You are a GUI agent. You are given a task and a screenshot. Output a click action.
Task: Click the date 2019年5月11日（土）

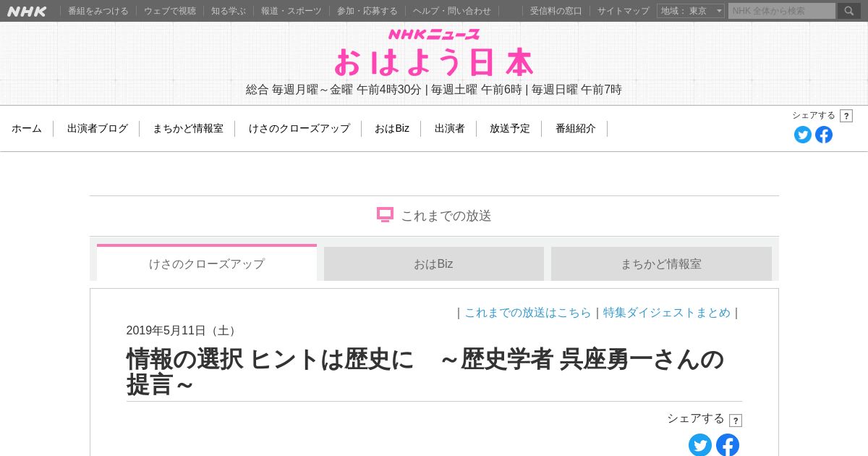tap(184, 331)
